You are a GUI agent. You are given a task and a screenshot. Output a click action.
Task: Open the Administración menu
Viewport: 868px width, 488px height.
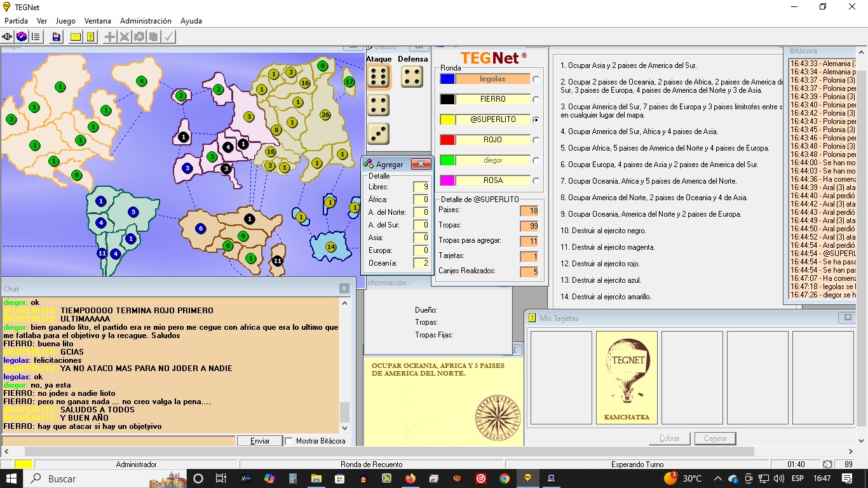[146, 21]
